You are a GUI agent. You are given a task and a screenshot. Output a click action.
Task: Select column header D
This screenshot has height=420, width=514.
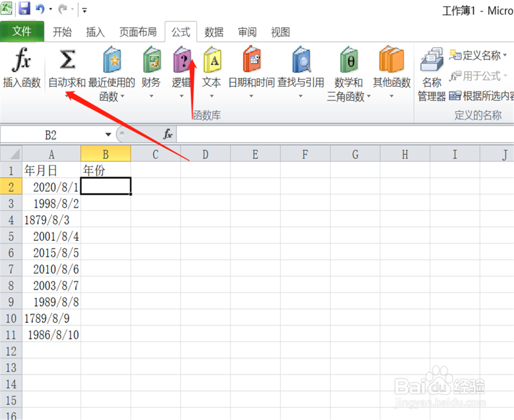click(x=205, y=154)
